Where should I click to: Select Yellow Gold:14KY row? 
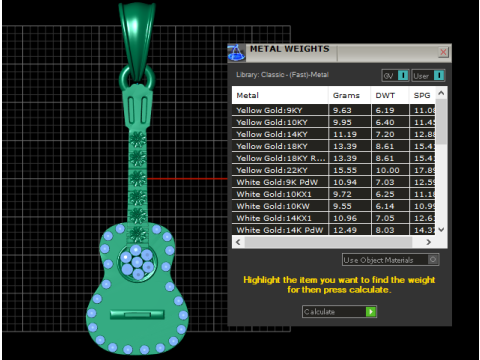point(334,134)
